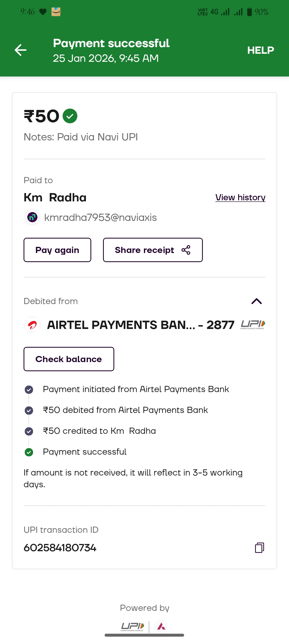Open the View history link
The height and width of the screenshot is (644, 289).
pyautogui.click(x=240, y=197)
